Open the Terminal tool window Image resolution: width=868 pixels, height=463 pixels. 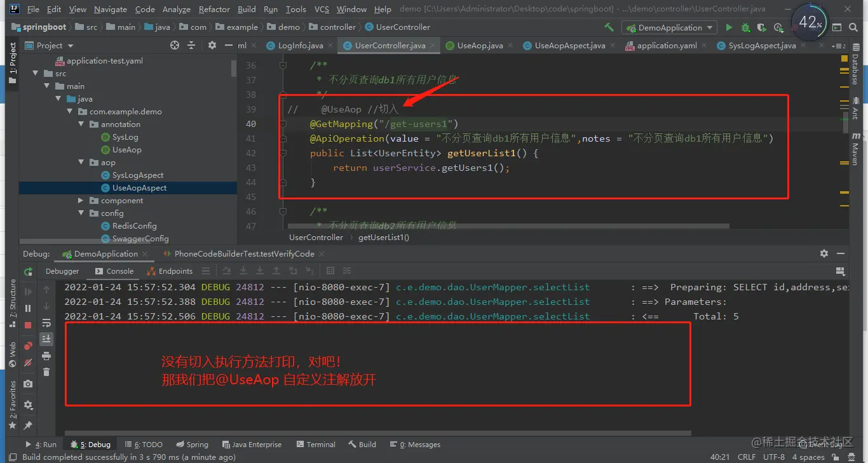tap(315, 445)
